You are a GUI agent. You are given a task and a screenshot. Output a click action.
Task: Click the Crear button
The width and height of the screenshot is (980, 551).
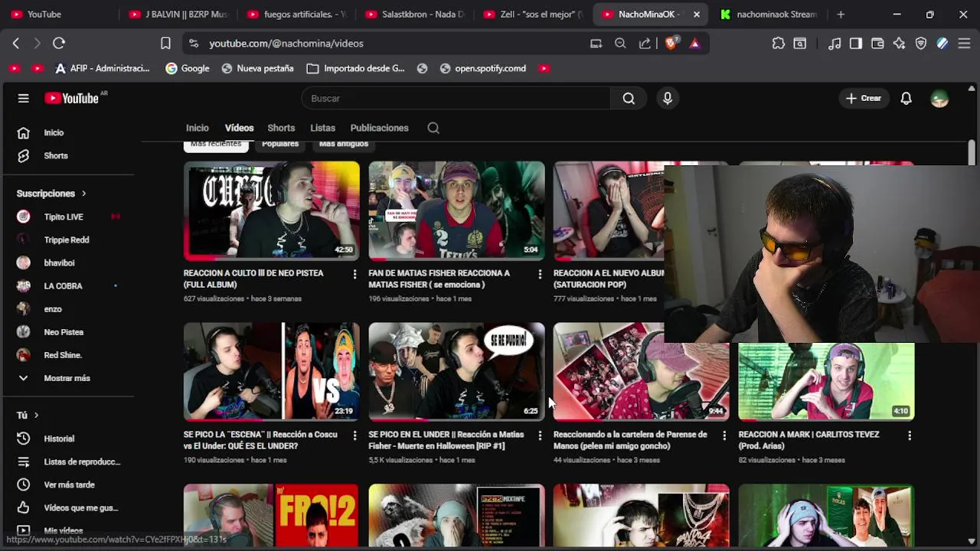(x=863, y=98)
